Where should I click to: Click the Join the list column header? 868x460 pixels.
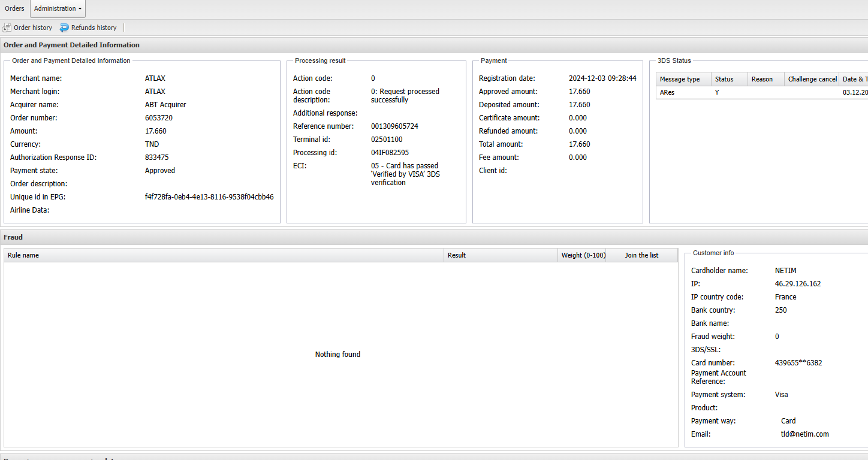(641, 255)
